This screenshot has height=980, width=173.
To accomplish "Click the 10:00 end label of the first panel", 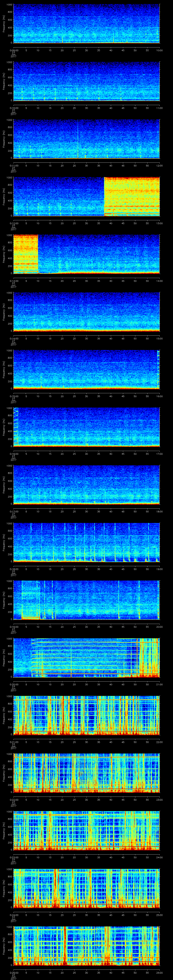I will tap(159, 50).
